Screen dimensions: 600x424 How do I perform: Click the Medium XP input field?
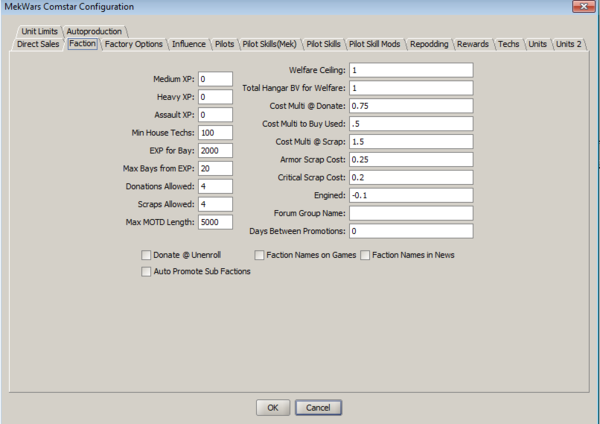[x=215, y=78]
